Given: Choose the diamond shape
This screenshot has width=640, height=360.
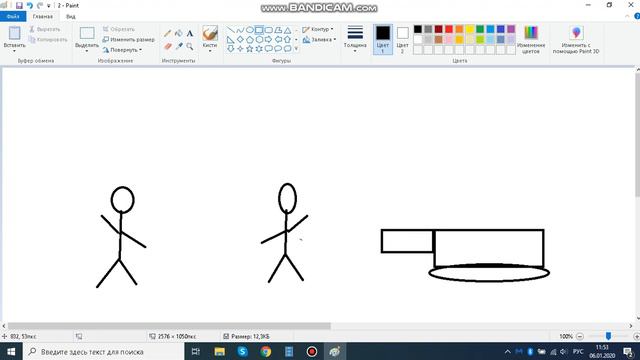Looking at the screenshot, I should pos(240,40).
